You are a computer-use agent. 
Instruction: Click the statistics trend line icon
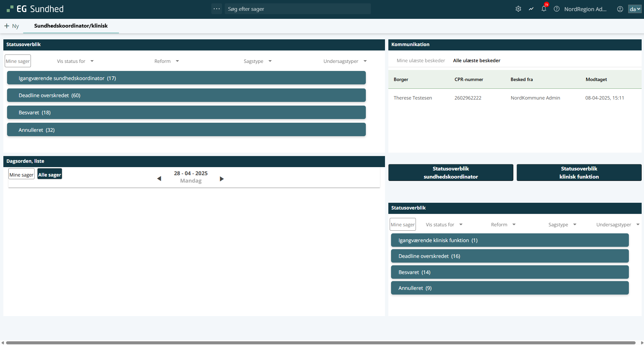tap(531, 9)
